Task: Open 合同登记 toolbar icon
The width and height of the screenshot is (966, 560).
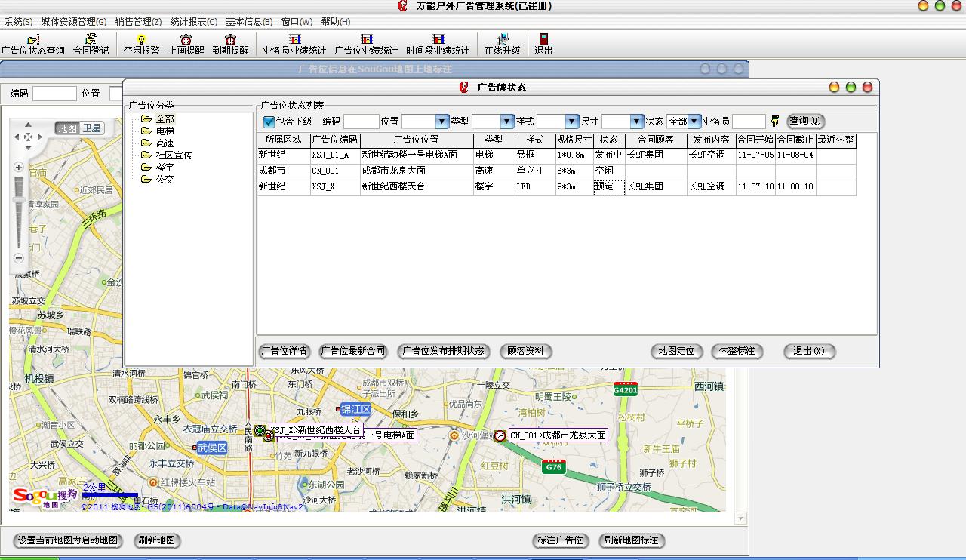Action: click(x=91, y=45)
